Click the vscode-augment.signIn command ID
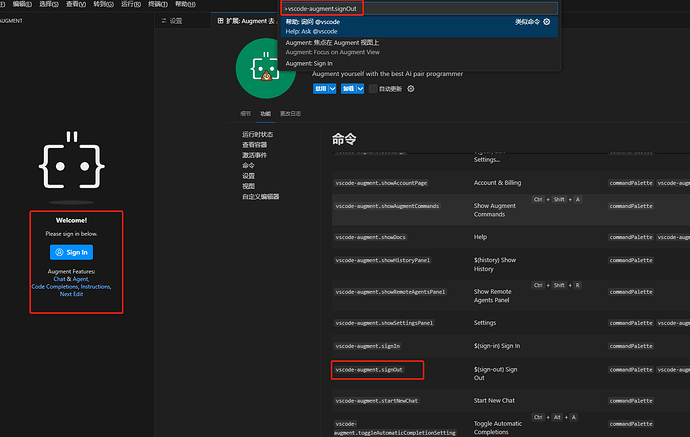This screenshot has height=437, width=690. [x=367, y=346]
